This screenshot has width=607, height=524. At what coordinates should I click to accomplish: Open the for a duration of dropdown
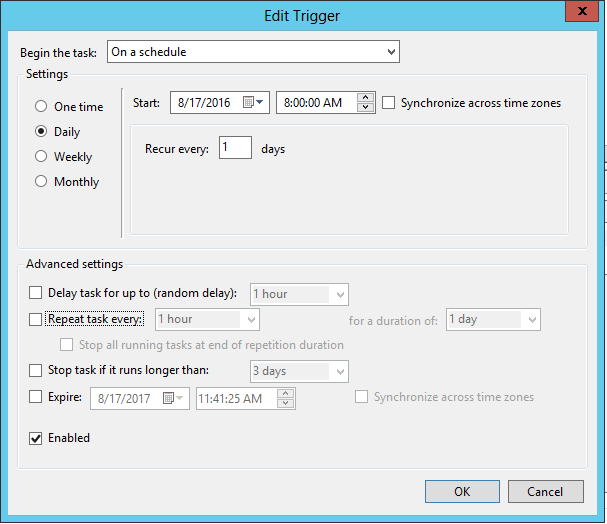[494, 320]
